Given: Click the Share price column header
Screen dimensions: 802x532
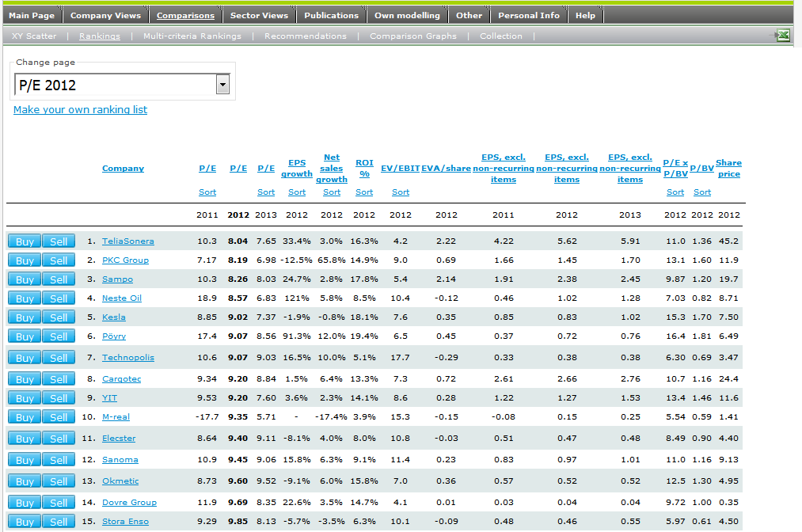Looking at the screenshot, I should click(x=729, y=169).
